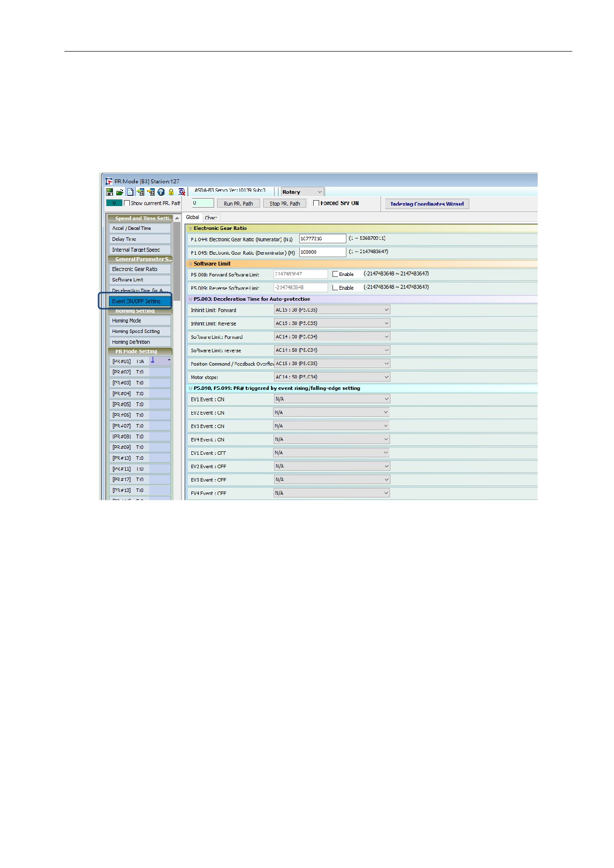Tick Enable for P5.009 Reverse Software Limit
The height and width of the screenshot is (868, 614).
click(335, 287)
